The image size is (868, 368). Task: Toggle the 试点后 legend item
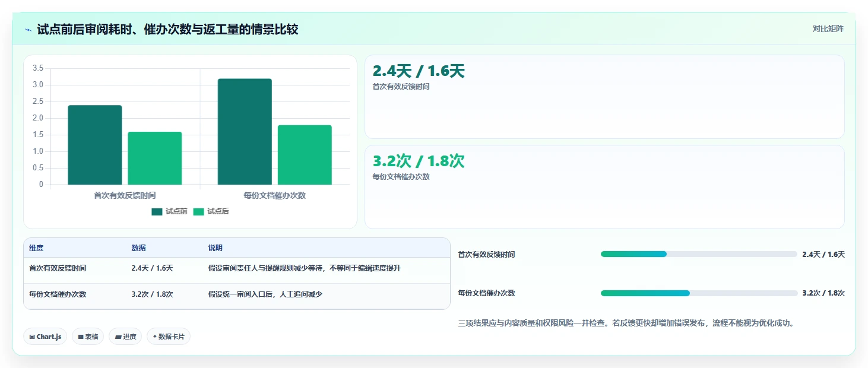point(211,211)
